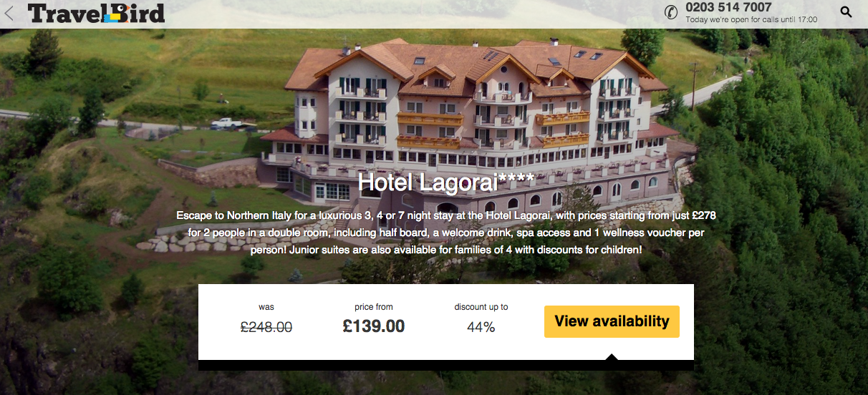Click the 'price from' label
Screen dimensions: 868x395
[x=374, y=307]
